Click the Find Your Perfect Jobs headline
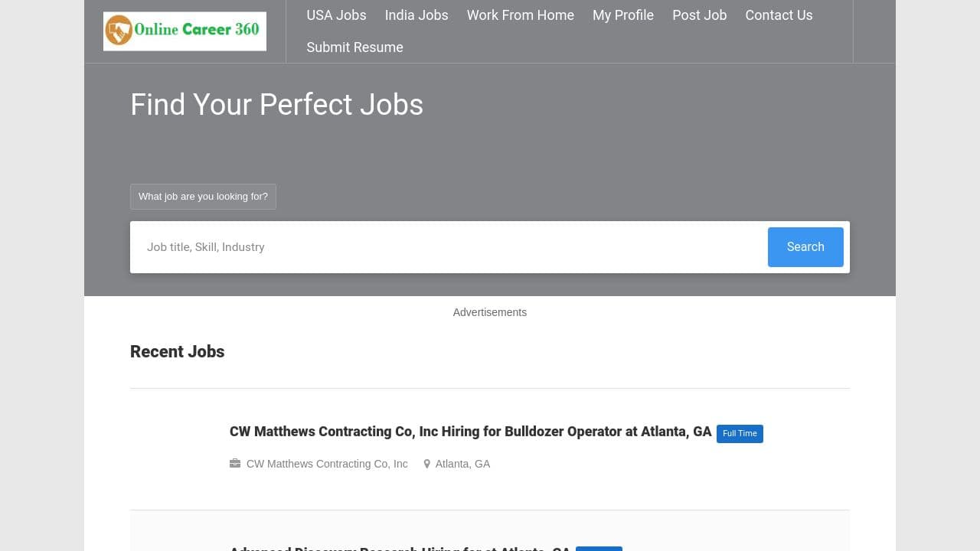The image size is (980, 551). point(276,105)
